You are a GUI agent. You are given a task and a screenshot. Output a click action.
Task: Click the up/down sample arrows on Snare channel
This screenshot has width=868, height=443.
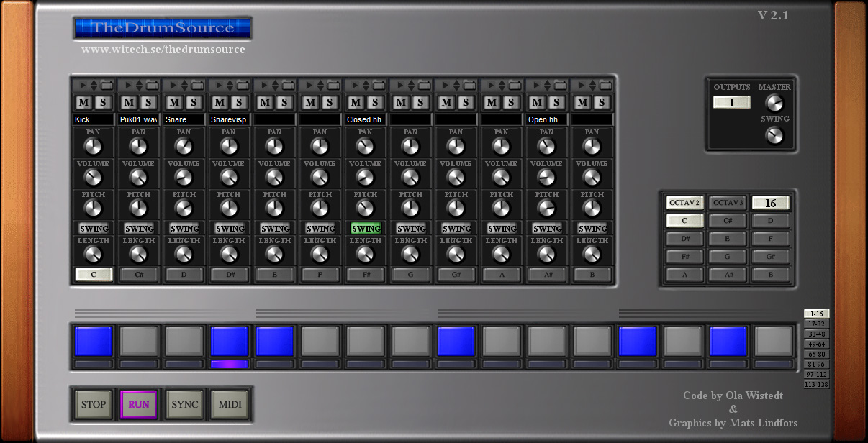coord(184,85)
